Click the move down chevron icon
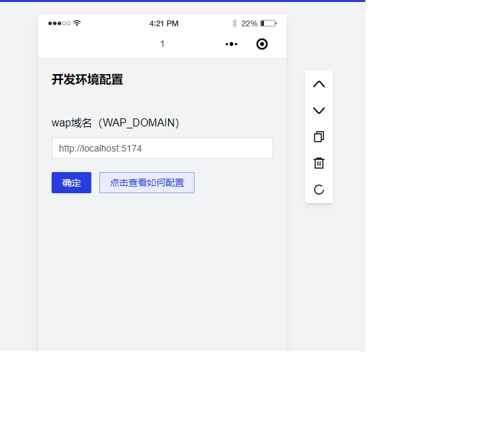The height and width of the screenshot is (448, 495). tap(319, 111)
